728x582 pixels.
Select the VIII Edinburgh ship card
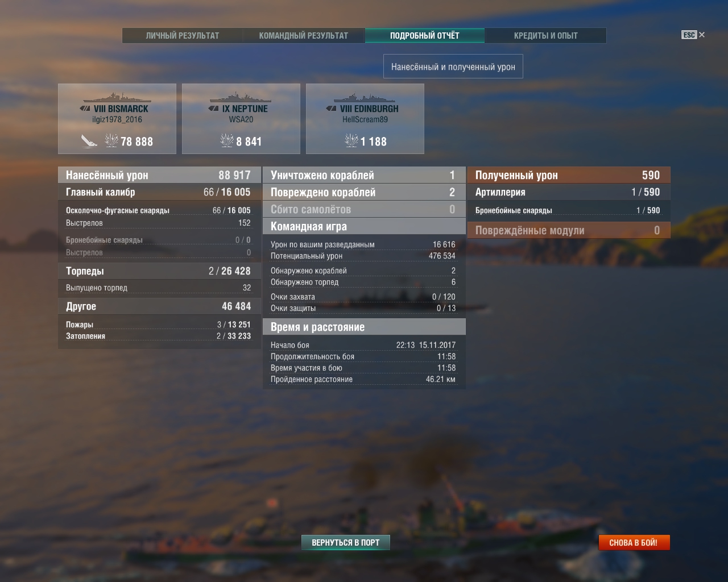pyautogui.click(x=365, y=119)
